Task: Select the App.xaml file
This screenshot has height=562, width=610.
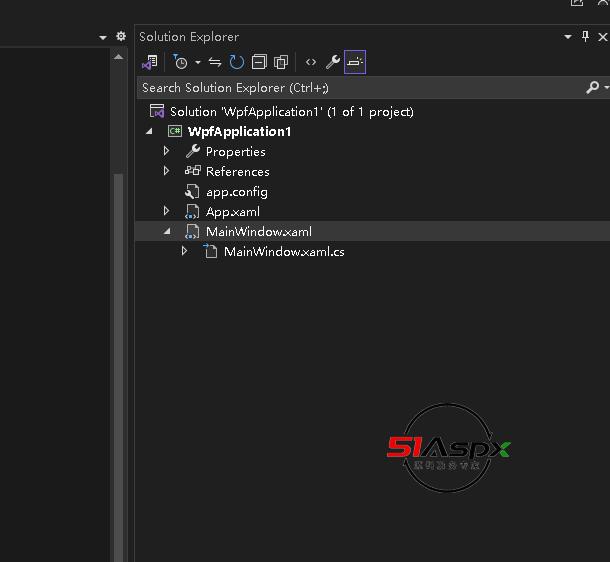Action: [x=232, y=212]
